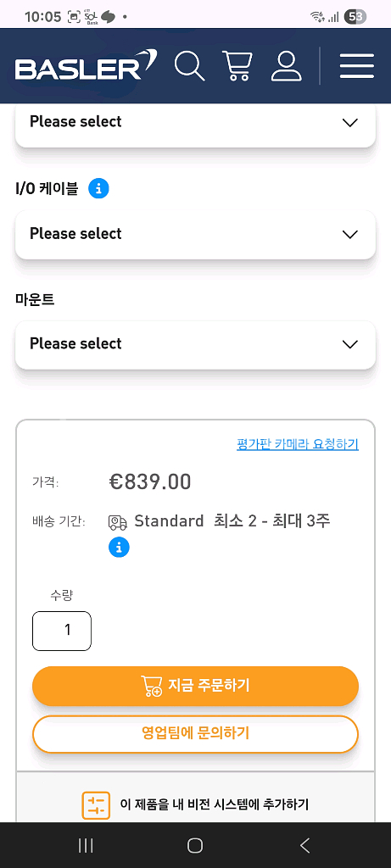
Task: Tap the vision system sliders icon
Action: point(96,805)
